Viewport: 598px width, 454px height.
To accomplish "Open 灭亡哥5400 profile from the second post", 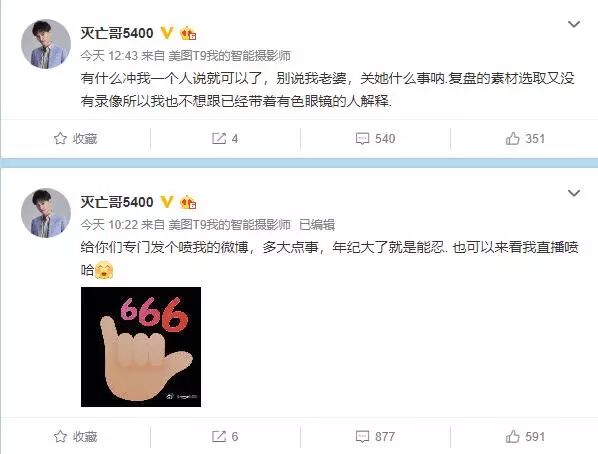I will coord(117,202).
